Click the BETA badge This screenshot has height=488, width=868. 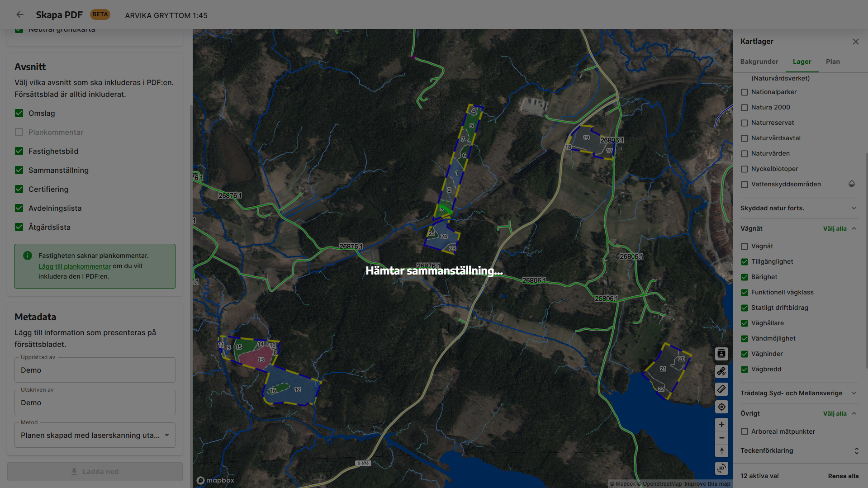click(100, 14)
